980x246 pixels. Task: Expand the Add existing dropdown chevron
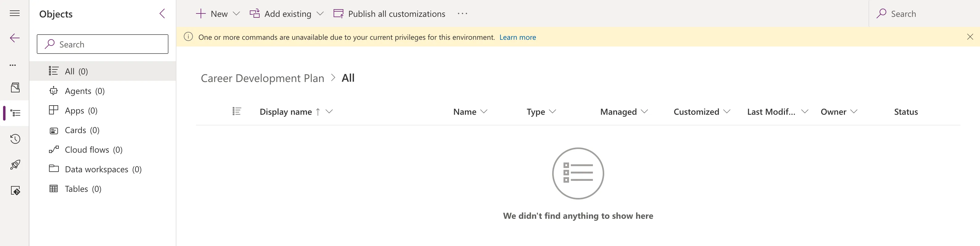(x=320, y=14)
